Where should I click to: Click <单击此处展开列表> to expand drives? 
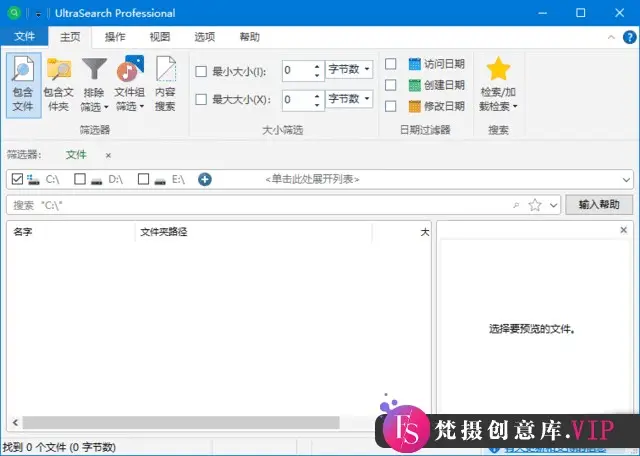312,180
